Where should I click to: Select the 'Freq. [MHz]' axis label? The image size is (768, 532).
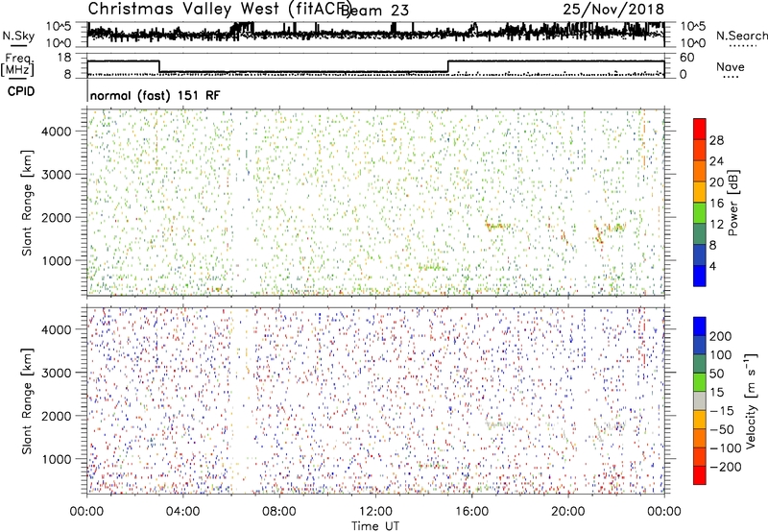[x=17, y=64]
